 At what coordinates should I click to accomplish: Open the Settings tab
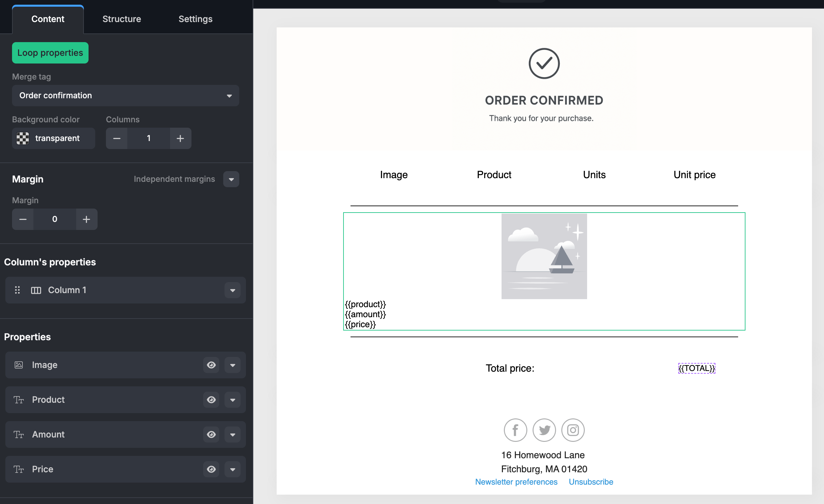[195, 19]
